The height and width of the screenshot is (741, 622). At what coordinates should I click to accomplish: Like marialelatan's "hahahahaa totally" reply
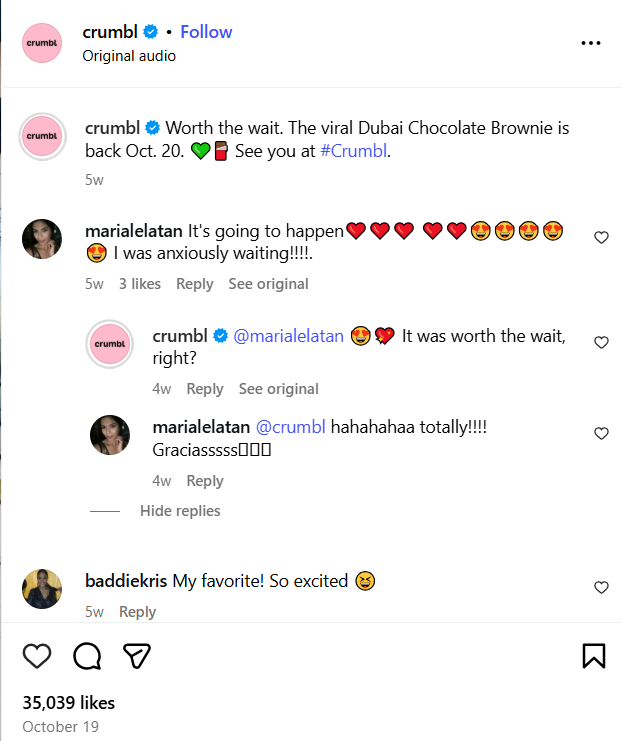pos(601,434)
